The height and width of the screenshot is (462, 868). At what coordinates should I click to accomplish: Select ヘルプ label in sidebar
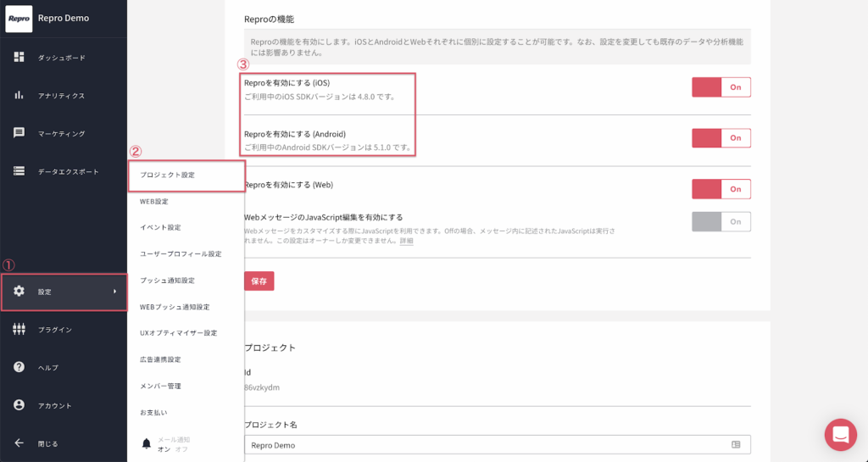pos(48,368)
